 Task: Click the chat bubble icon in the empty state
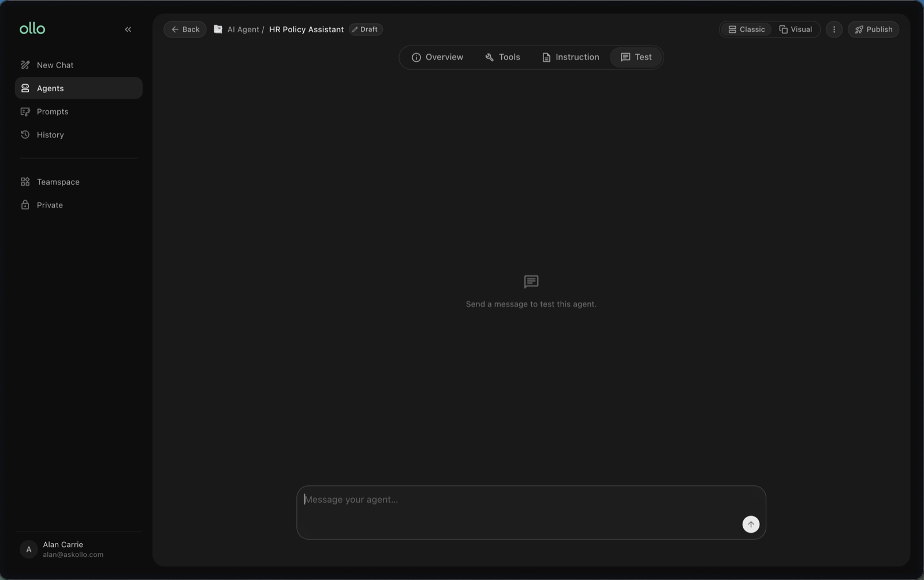pos(531,282)
